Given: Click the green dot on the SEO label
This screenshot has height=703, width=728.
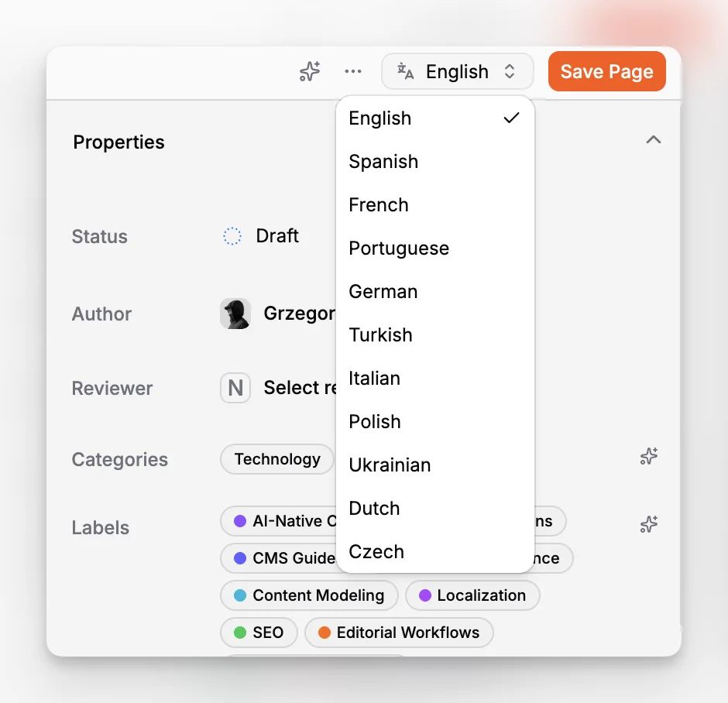Looking at the screenshot, I should [x=240, y=633].
